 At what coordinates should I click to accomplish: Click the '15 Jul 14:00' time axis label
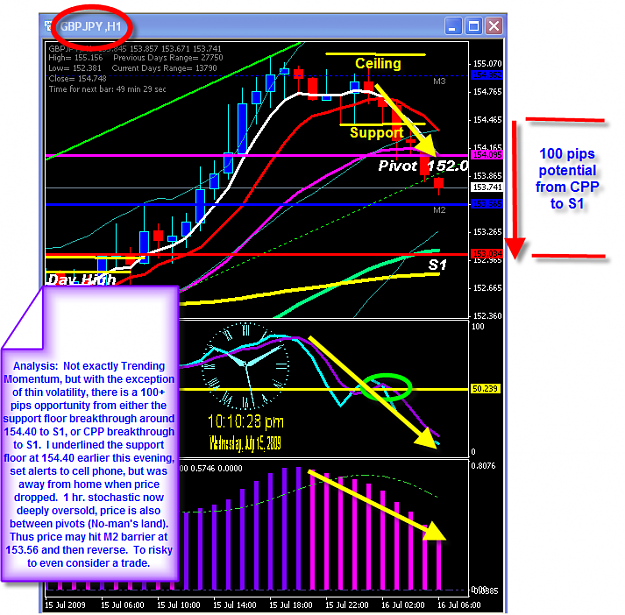click(x=235, y=605)
